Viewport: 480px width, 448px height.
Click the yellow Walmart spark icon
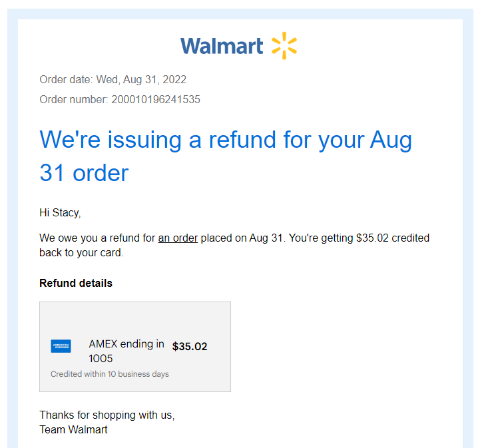coord(284,45)
